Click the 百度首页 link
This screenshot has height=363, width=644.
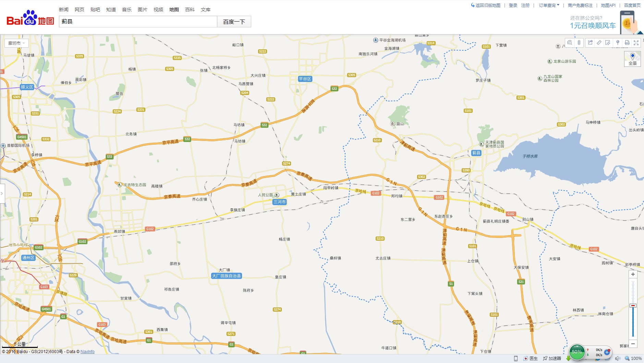pyautogui.click(x=632, y=5)
